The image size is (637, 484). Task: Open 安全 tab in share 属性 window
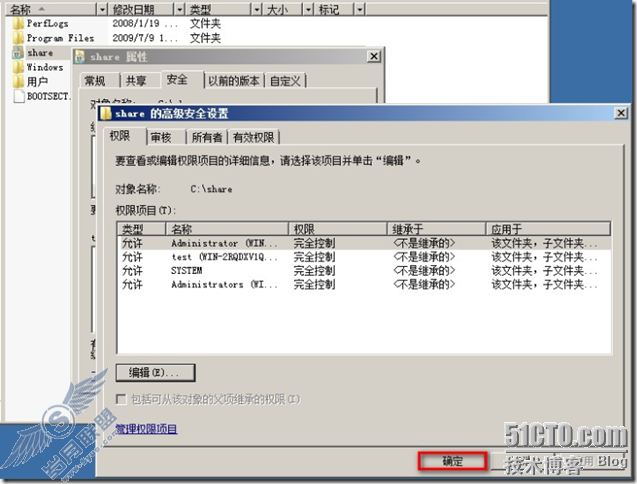point(182,80)
